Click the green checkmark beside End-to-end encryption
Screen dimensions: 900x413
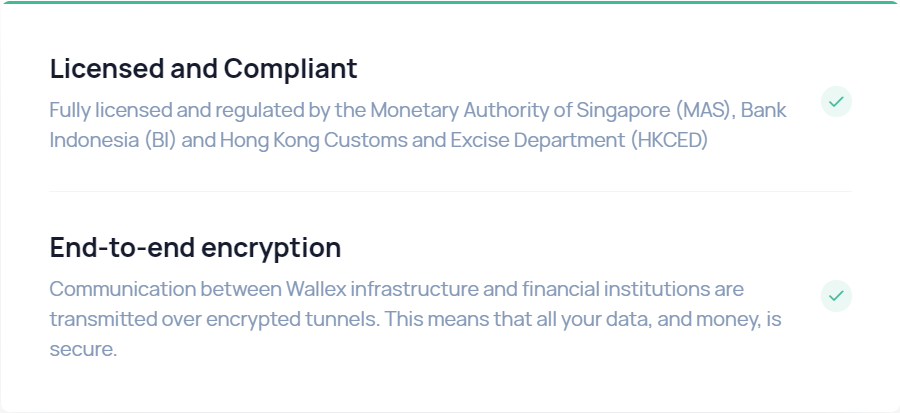[836, 295]
